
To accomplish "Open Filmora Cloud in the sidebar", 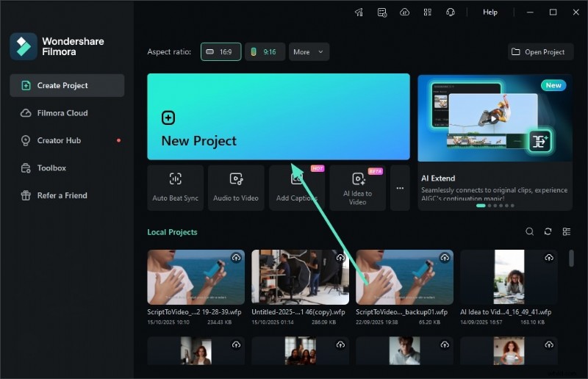I will tap(67, 113).
